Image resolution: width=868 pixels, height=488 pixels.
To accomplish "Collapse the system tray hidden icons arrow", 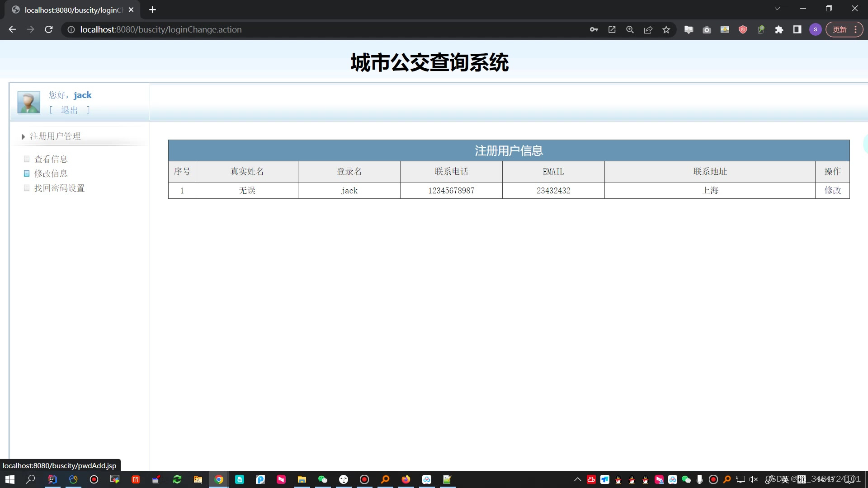I will coord(578,479).
